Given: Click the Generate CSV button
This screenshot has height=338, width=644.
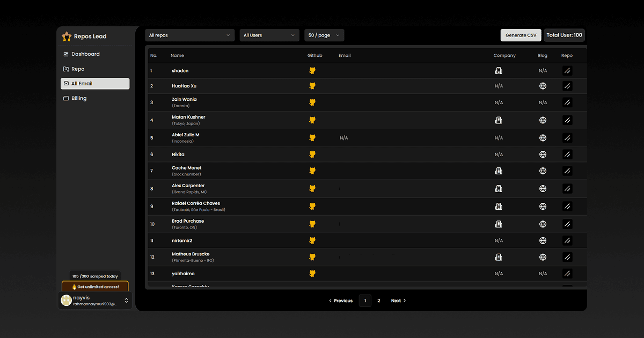Looking at the screenshot, I should point(521,34).
